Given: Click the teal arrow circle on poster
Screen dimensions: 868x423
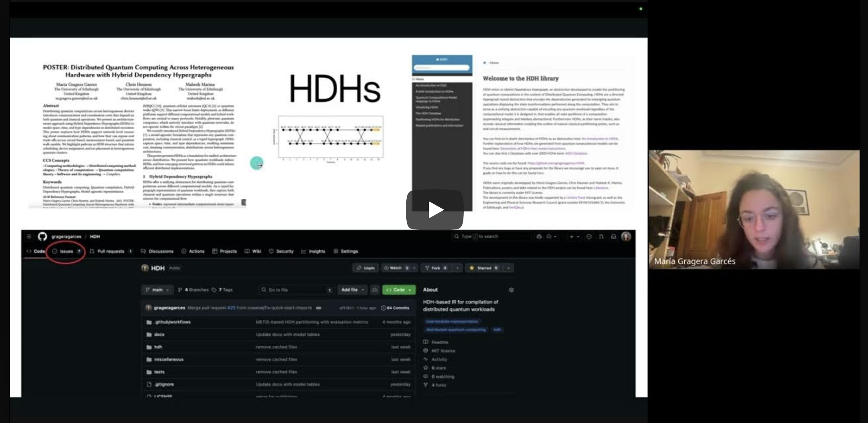Looking at the screenshot, I should tap(257, 163).
